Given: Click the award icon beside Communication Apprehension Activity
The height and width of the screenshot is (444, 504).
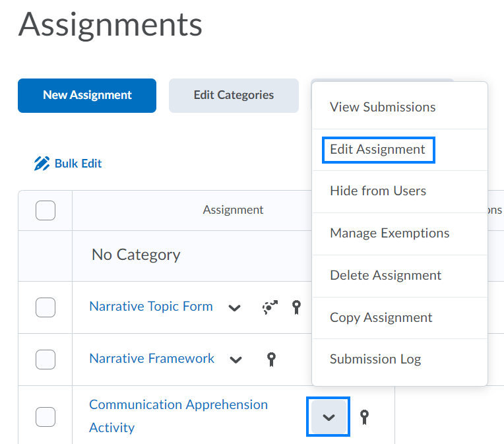Looking at the screenshot, I should [363, 416].
